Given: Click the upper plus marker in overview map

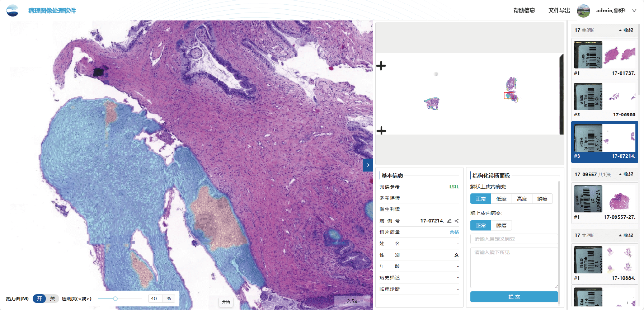Looking at the screenshot, I should [381, 66].
